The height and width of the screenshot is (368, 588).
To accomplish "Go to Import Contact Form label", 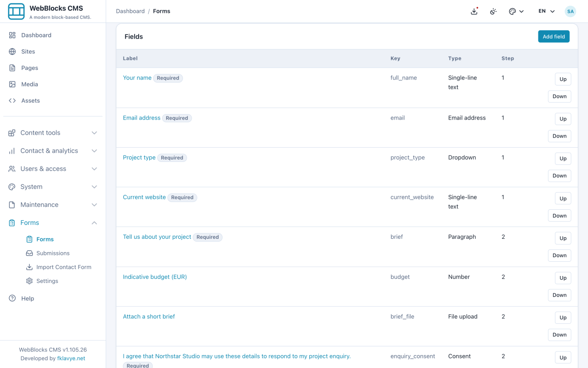I will (64, 267).
